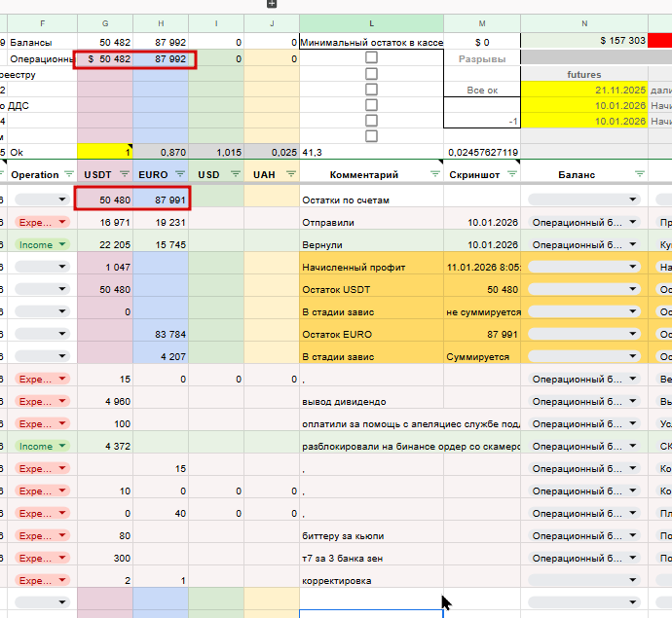Open Income dropdown in разблокировали на бинансе row
Screen dimensions: 672x618
[x=42, y=446]
